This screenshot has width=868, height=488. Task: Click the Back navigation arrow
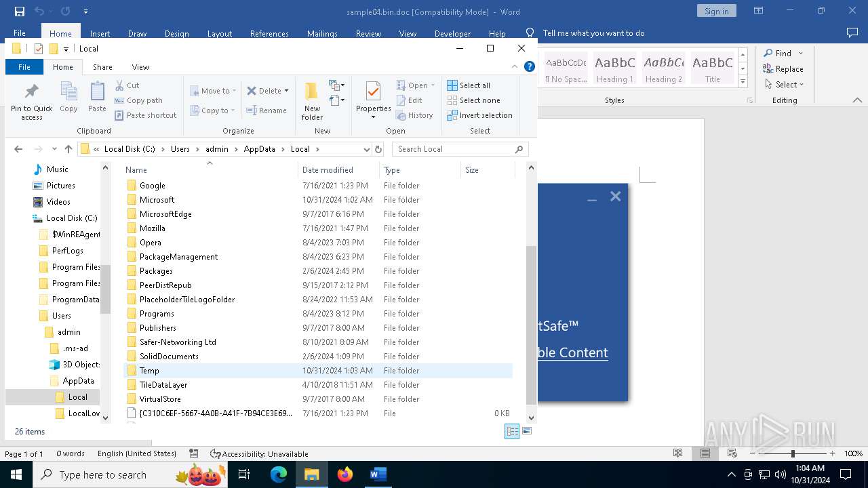[18, 149]
